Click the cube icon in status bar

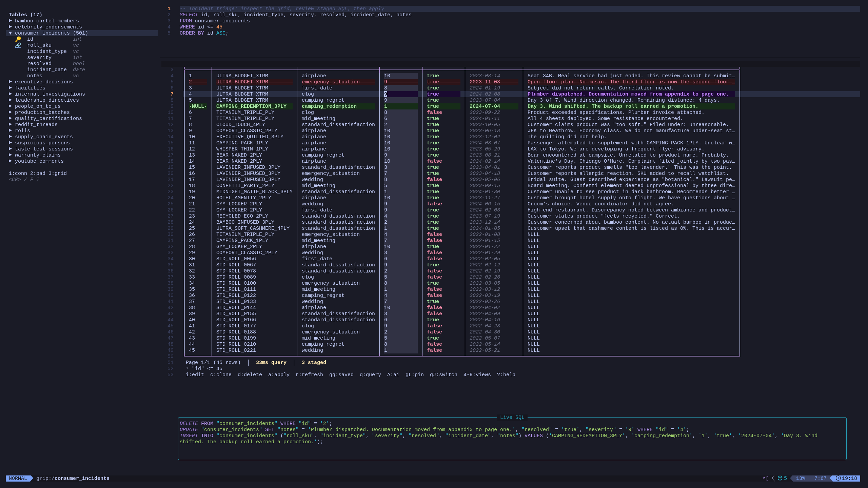[x=780, y=479]
